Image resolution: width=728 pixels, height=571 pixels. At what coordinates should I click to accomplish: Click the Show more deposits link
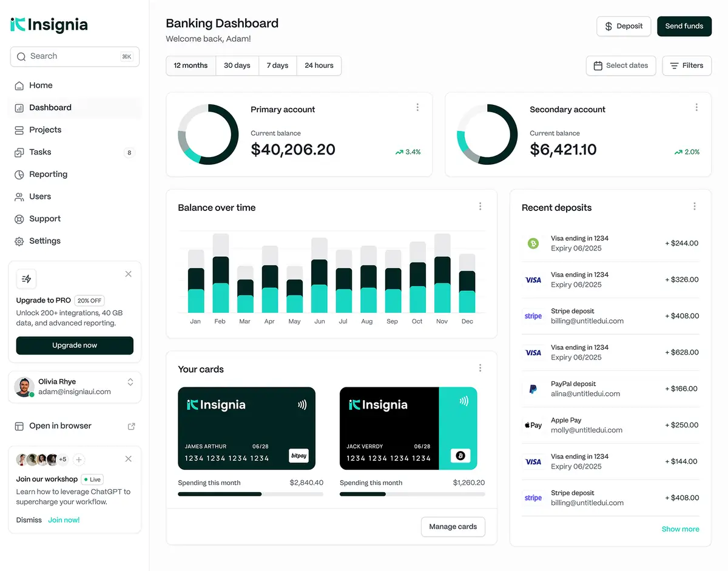pos(680,529)
